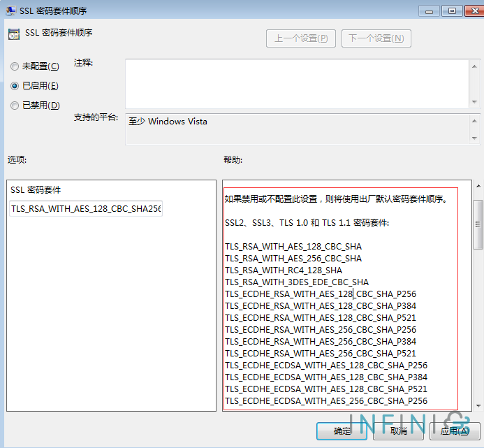Click TLS_ECDHE_ECDSA_WITH_AES_128_CBC_SHA_P384 in help
Image resolution: width=484 pixels, height=448 pixels.
[326, 377]
